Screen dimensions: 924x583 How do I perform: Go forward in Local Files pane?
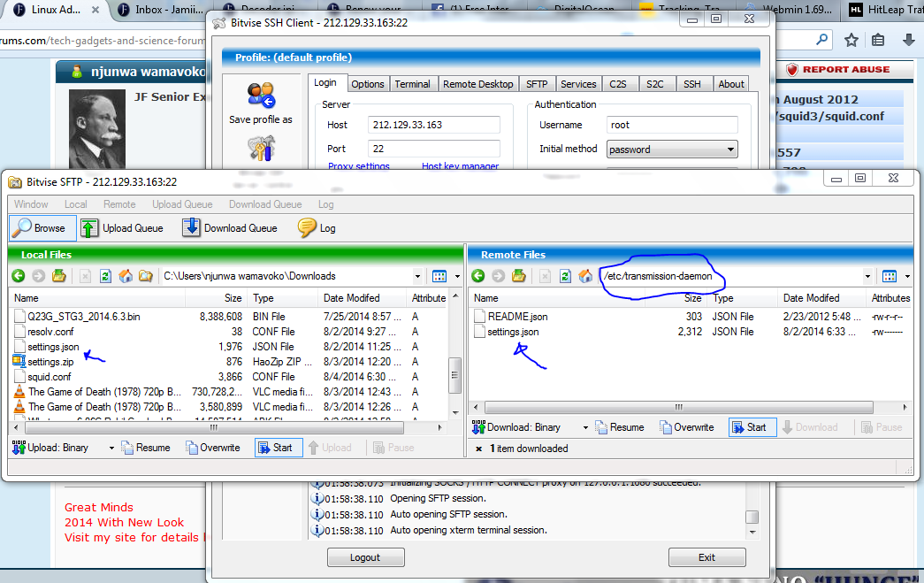(38, 276)
